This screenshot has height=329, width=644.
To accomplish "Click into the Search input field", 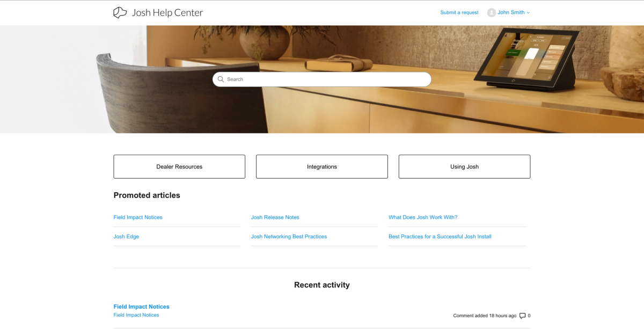I will [322, 79].
